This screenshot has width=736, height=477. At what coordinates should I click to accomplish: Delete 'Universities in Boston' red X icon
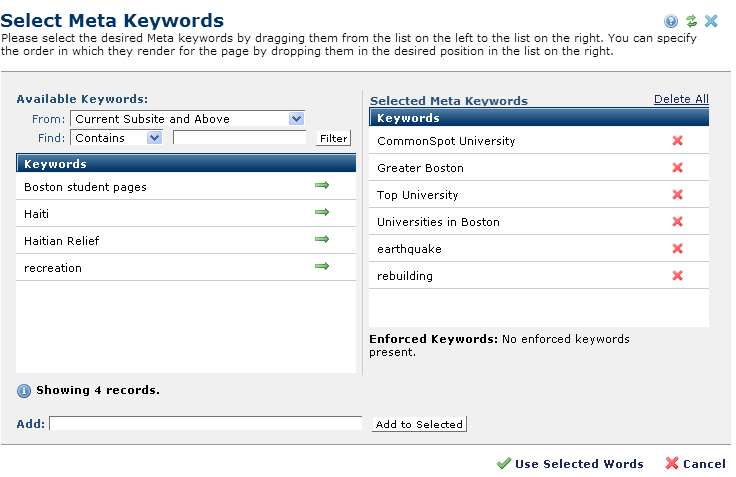677,222
